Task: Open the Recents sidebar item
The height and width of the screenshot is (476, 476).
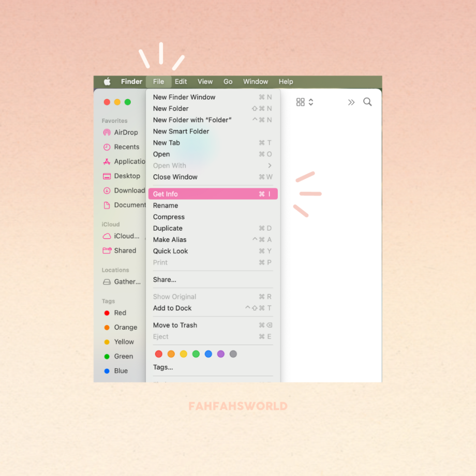Action: pos(125,147)
